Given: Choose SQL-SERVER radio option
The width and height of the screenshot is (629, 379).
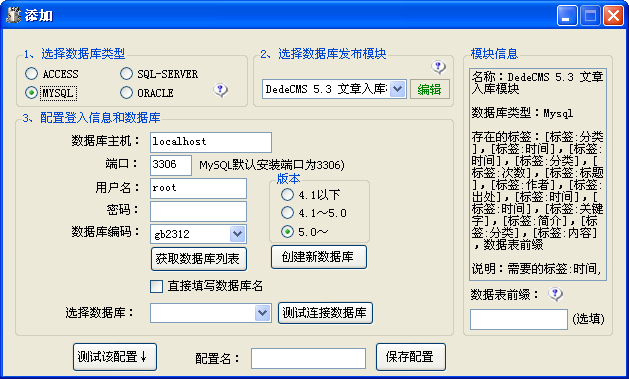Looking at the screenshot, I should click(x=126, y=74).
